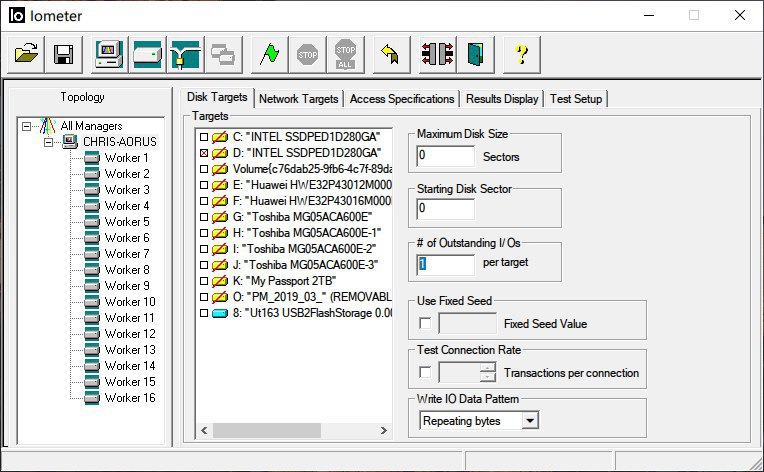Screen dimensions: 764x472
Task: Click the blue drive icon for Ut163 USB2FlashStorage
Action: 220,313
